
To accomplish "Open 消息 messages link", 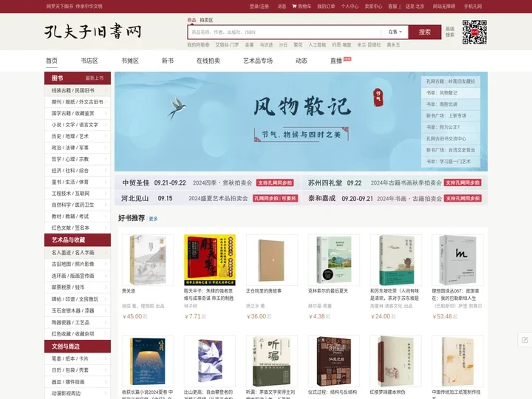I will click(x=282, y=7).
